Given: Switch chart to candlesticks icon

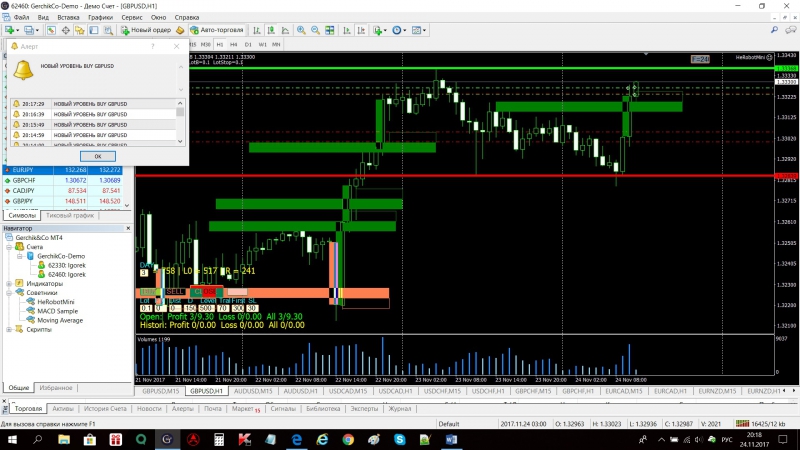Looking at the screenshot, I should (x=271, y=30).
